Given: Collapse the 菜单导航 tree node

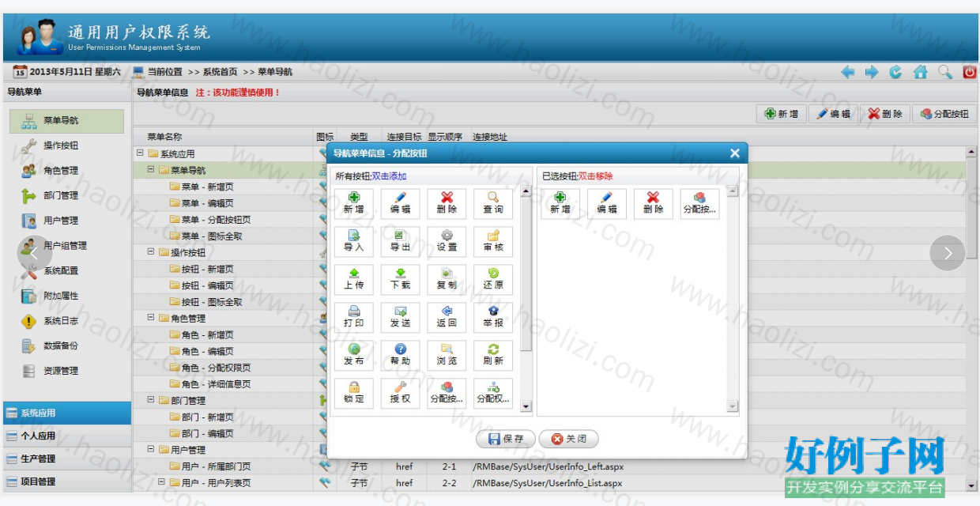Looking at the screenshot, I should click(x=151, y=170).
